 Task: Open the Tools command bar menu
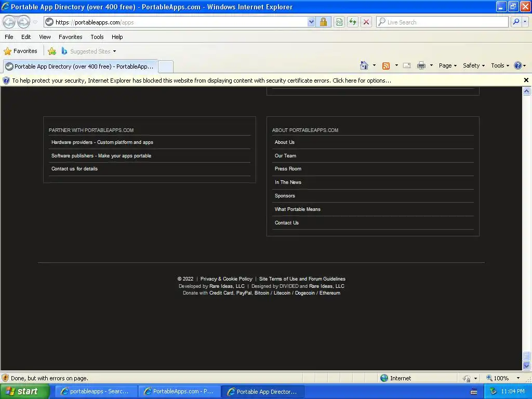pyautogui.click(x=500, y=65)
